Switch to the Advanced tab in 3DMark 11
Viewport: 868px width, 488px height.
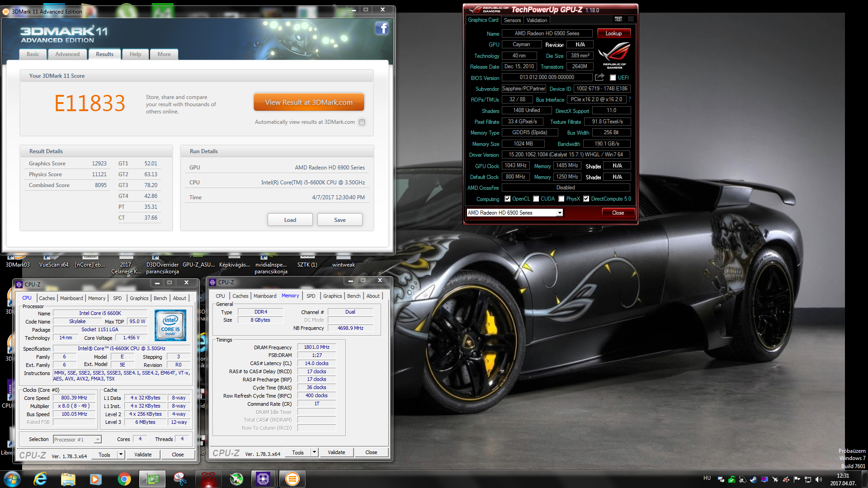(x=67, y=54)
